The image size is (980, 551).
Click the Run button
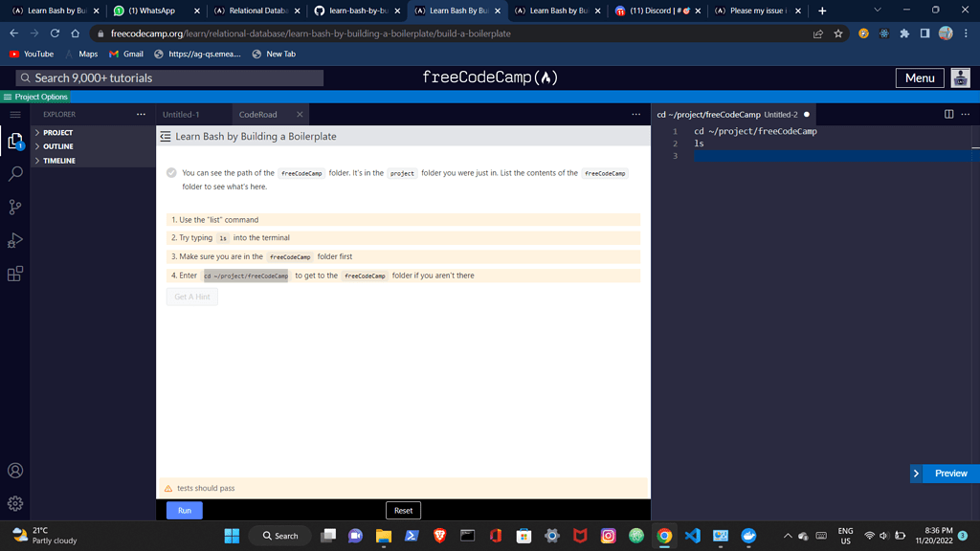tap(185, 511)
